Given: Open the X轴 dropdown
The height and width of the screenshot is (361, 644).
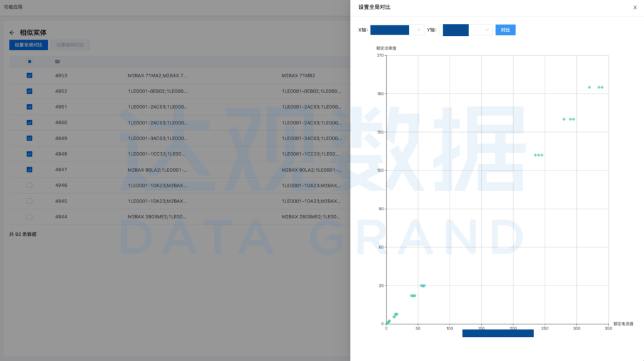Looking at the screenshot, I should point(397,30).
